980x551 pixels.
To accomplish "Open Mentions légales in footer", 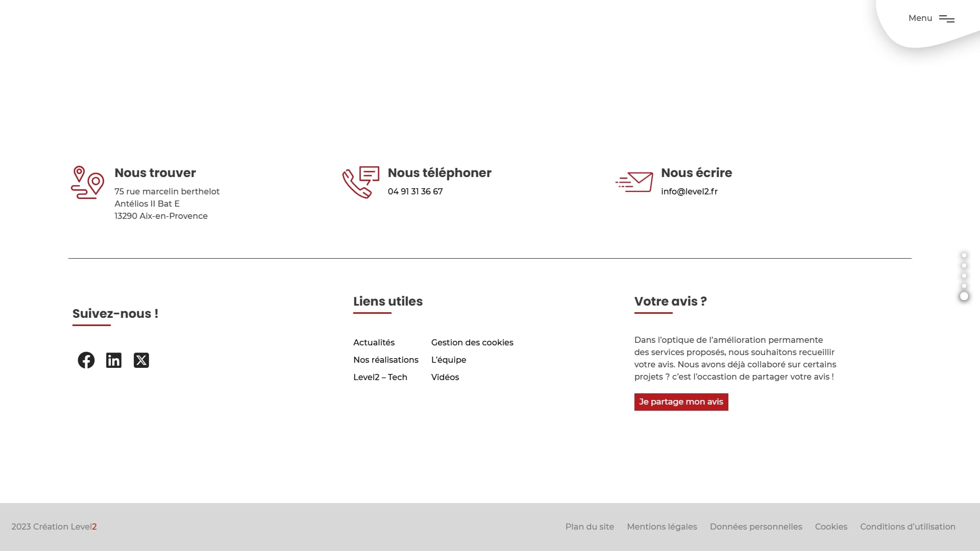I will tap(662, 527).
